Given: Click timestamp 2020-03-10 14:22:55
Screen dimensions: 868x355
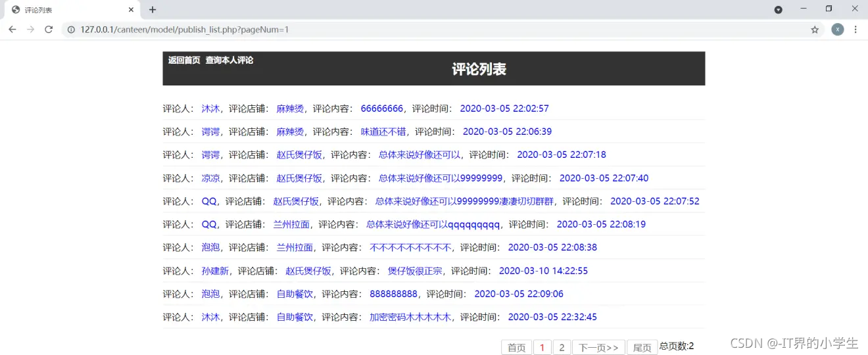Looking at the screenshot, I should pyautogui.click(x=543, y=271).
